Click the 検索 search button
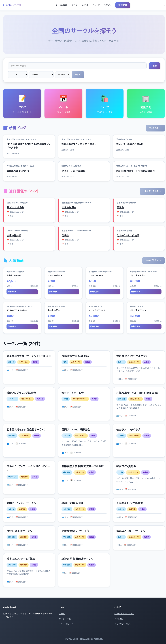This screenshot has width=166, height=644. (x=155, y=66)
